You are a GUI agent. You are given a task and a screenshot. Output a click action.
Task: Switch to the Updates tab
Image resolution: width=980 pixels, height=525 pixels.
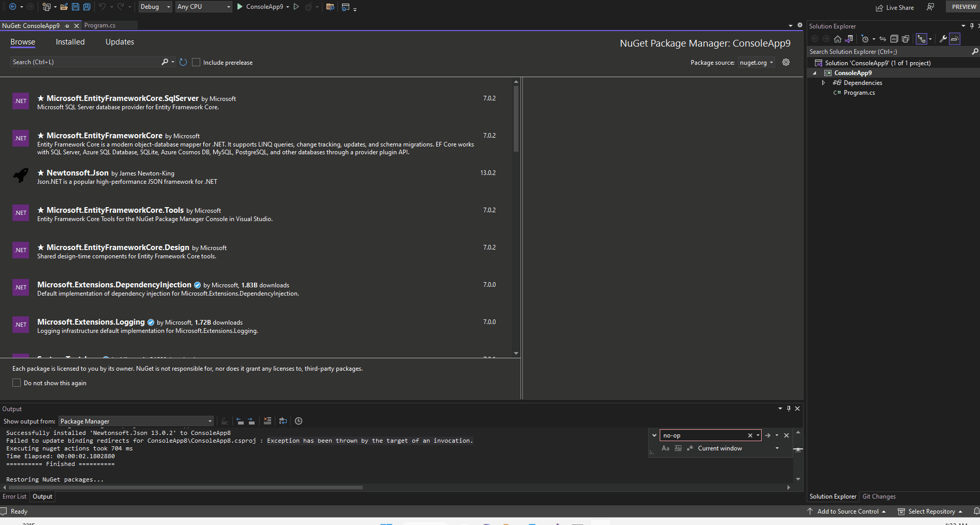(x=120, y=42)
